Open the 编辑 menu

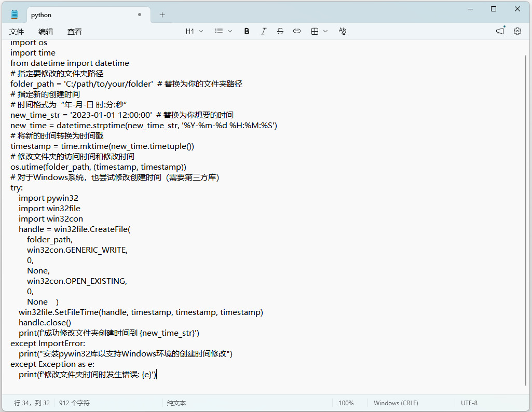46,32
